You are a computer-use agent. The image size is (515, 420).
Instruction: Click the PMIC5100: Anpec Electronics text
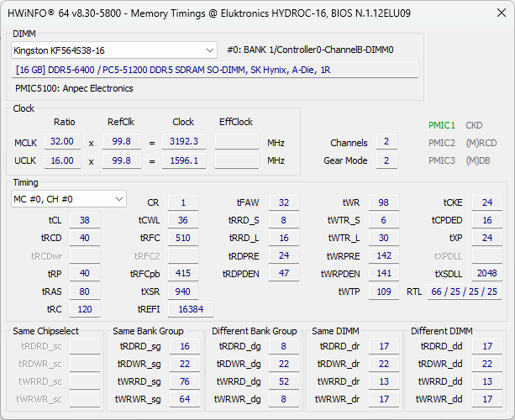pyautogui.click(x=74, y=88)
